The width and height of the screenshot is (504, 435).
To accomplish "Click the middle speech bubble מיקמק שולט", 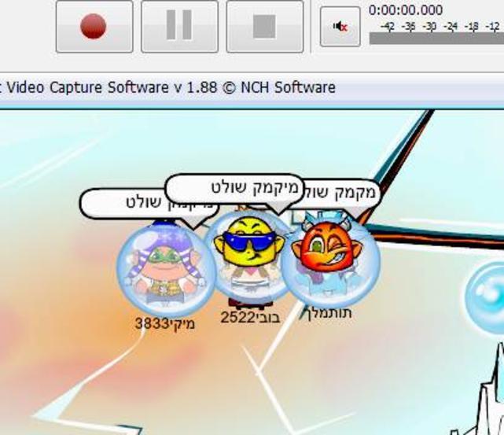I will (x=234, y=190).
